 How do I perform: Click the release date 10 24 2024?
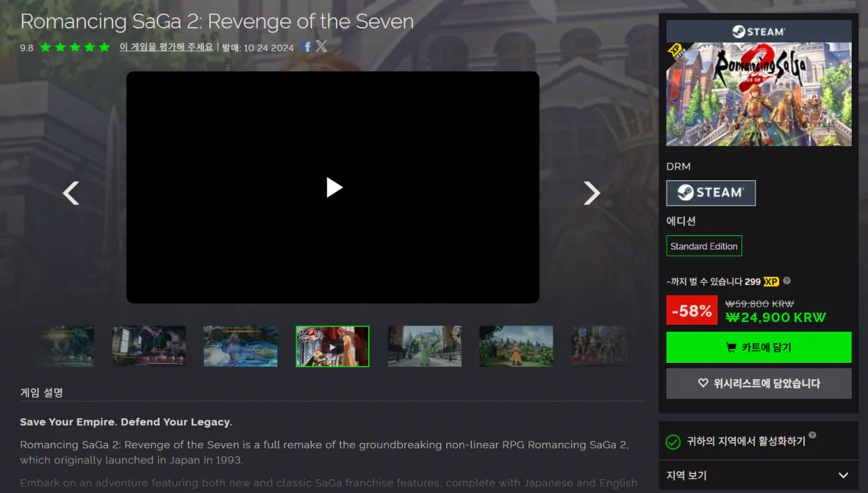coord(269,47)
